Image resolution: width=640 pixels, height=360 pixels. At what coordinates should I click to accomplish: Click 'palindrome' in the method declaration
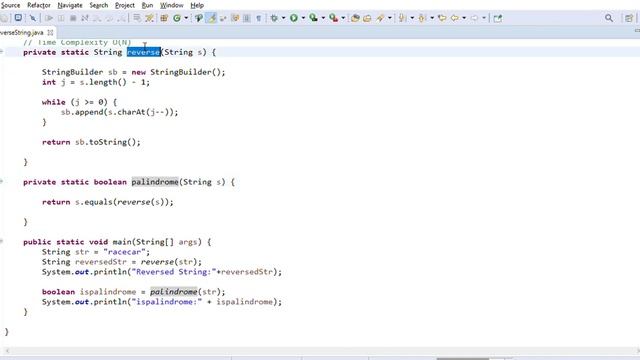[x=155, y=182]
